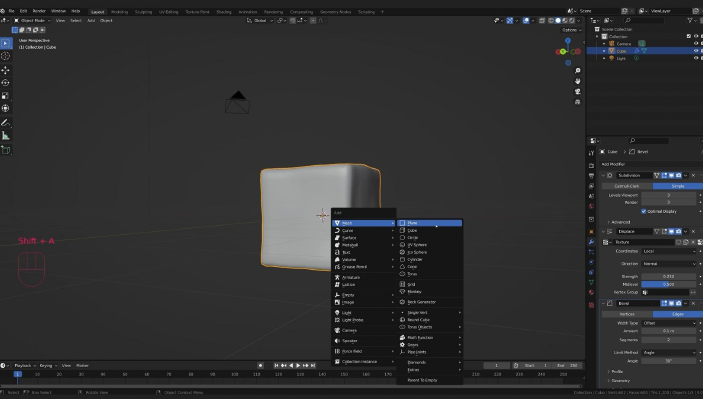
Task: Hide the Camera in outliner via eye
Action: [696, 43]
